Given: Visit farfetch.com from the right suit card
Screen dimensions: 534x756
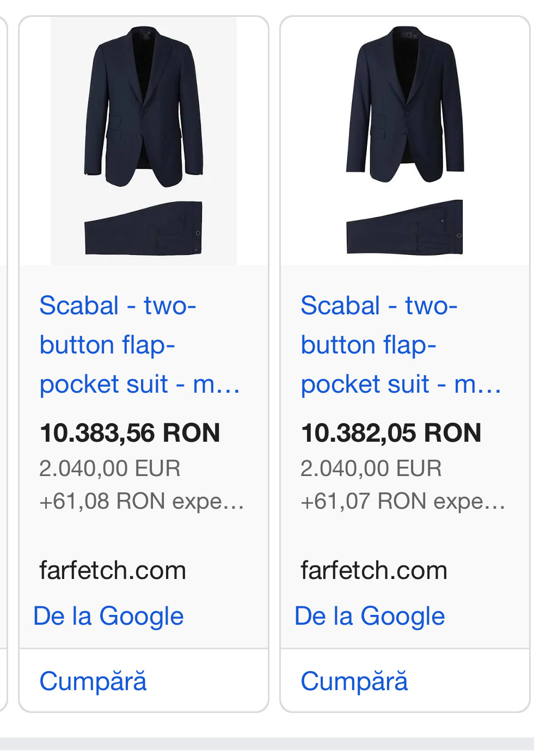Looking at the screenshot, I should 374,571.
